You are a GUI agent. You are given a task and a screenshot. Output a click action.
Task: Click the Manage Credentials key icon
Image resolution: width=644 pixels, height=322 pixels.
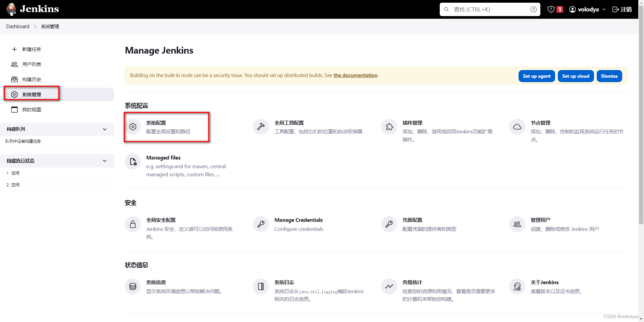point(261,224)
